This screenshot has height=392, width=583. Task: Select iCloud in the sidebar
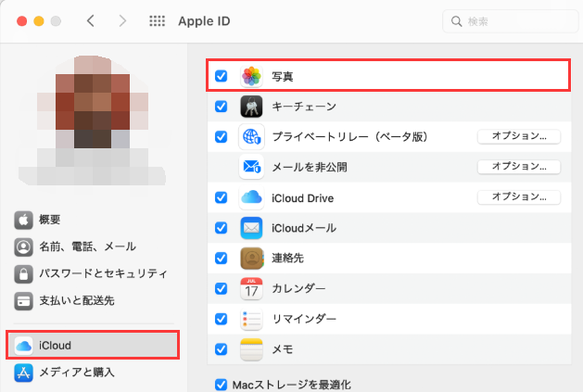(x=93, y=345)
